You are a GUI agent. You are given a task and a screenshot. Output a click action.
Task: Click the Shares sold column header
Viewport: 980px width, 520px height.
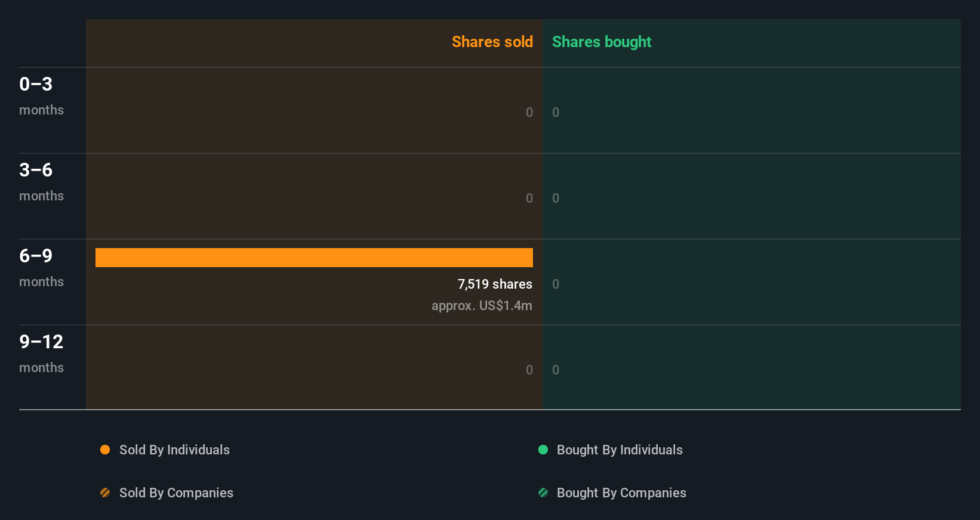pos(492,42)
